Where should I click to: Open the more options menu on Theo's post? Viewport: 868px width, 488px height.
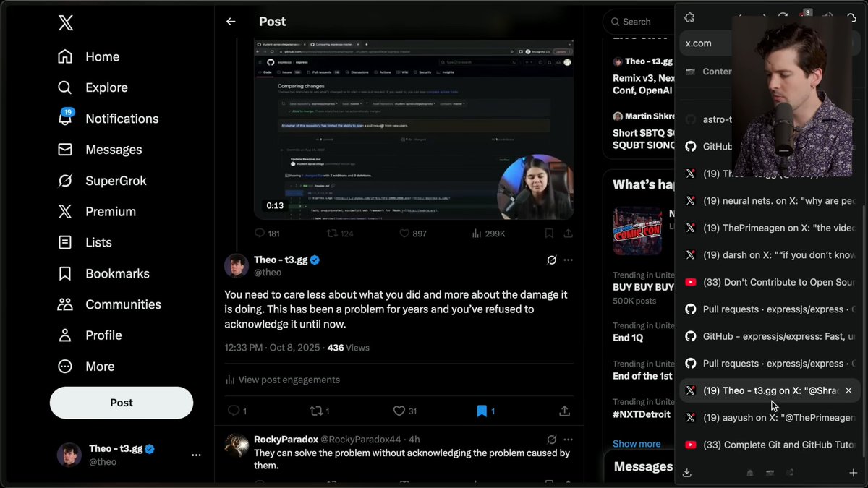tap(568, 260)
